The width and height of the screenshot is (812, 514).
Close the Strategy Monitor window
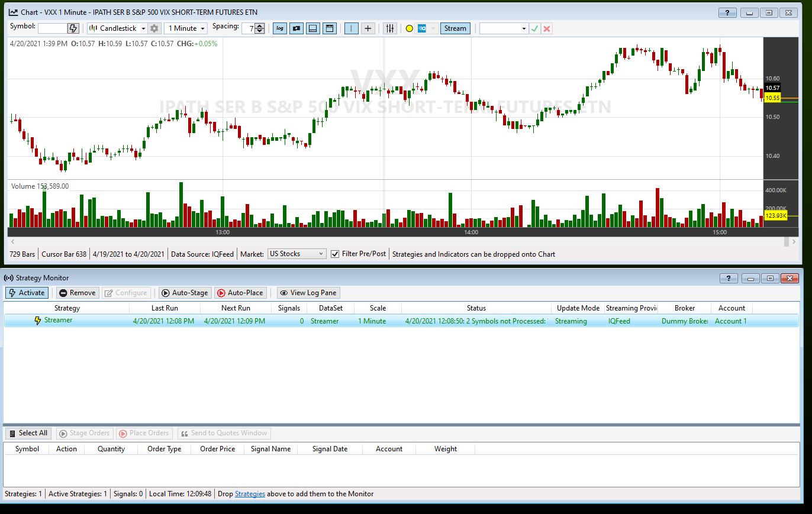click(x=790, y=278)
